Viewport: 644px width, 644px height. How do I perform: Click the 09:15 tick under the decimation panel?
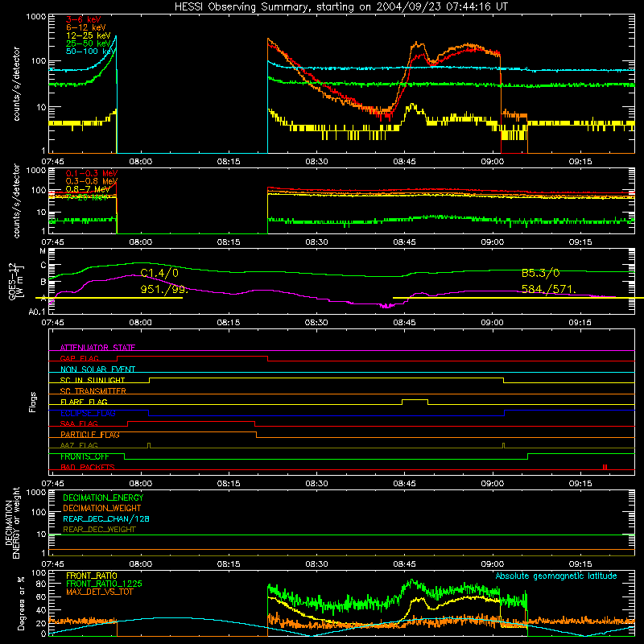point(580,564)
